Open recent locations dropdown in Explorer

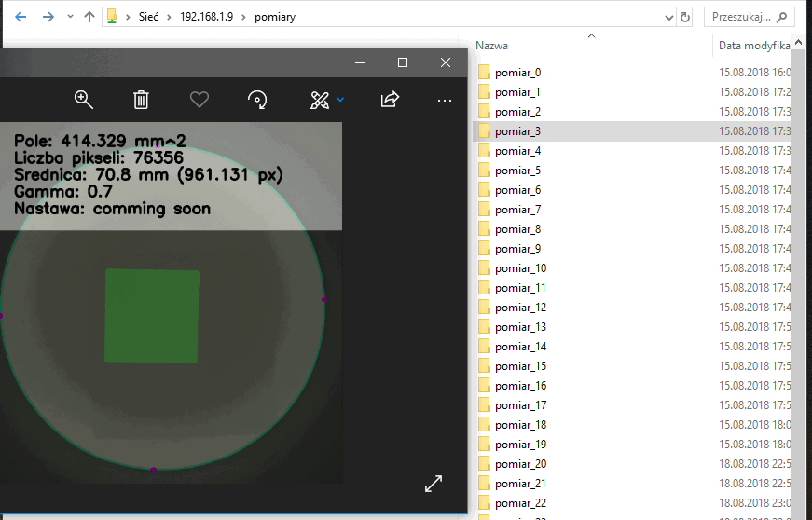pyautogui.click(x=70, y=17)
